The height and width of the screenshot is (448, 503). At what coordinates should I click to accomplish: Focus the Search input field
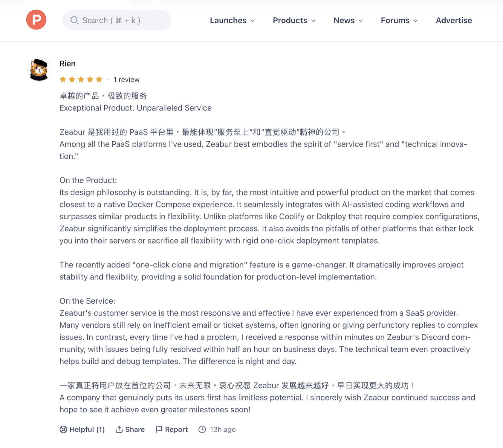(120, 20)
